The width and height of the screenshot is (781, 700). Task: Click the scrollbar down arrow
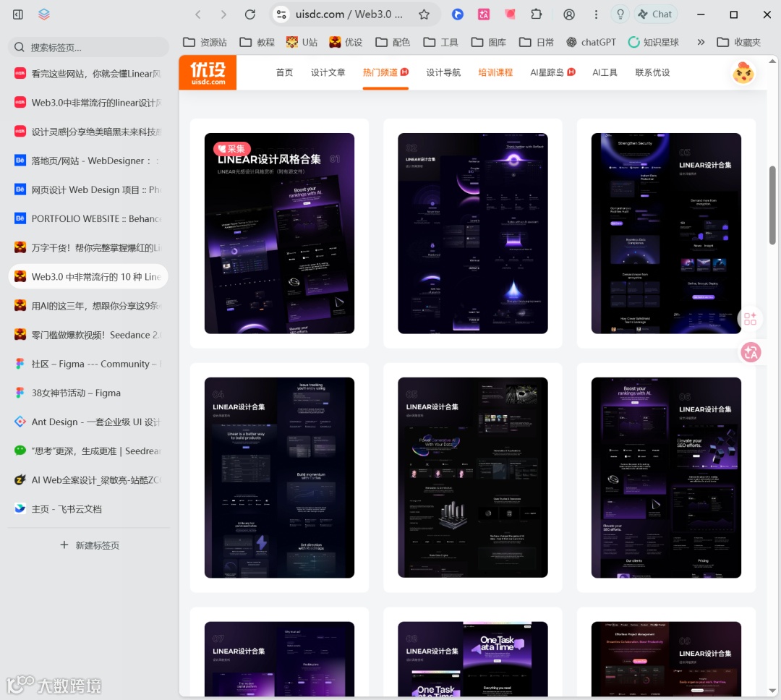click(772, 691)
